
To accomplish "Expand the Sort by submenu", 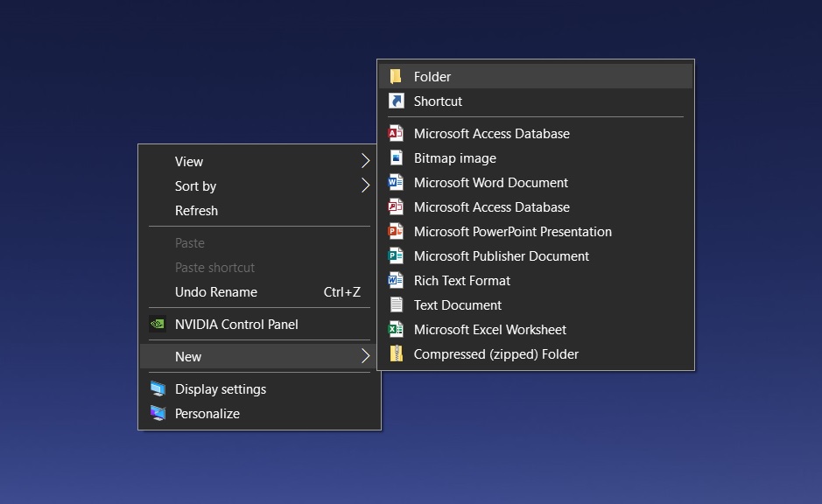I will (259, 186).
